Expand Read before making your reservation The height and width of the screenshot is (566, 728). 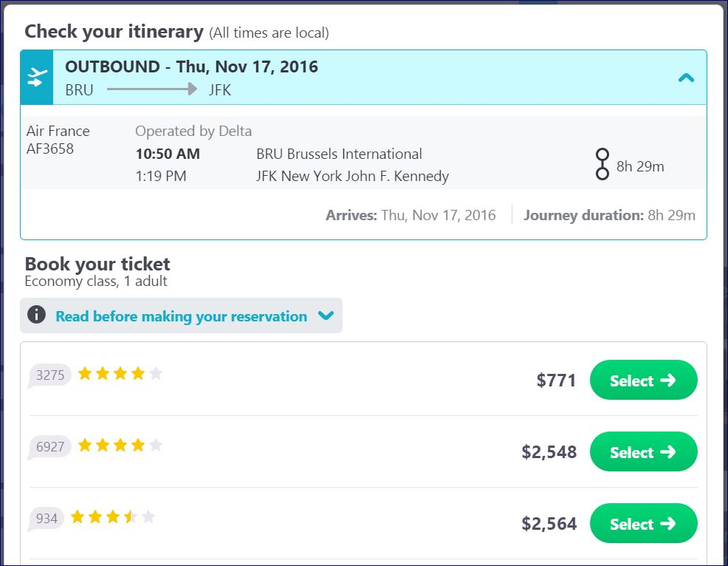tap(181, 316)
